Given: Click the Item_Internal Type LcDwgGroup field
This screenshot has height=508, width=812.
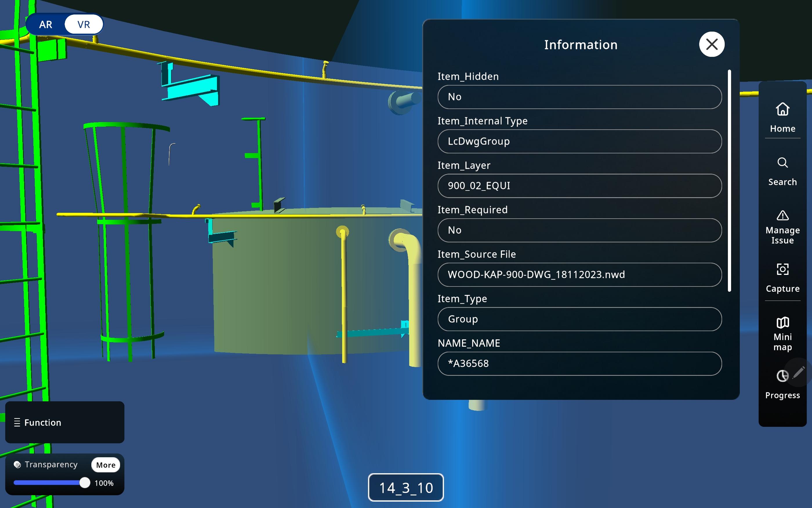Looking at the screenshot, I should click(579, 141).
